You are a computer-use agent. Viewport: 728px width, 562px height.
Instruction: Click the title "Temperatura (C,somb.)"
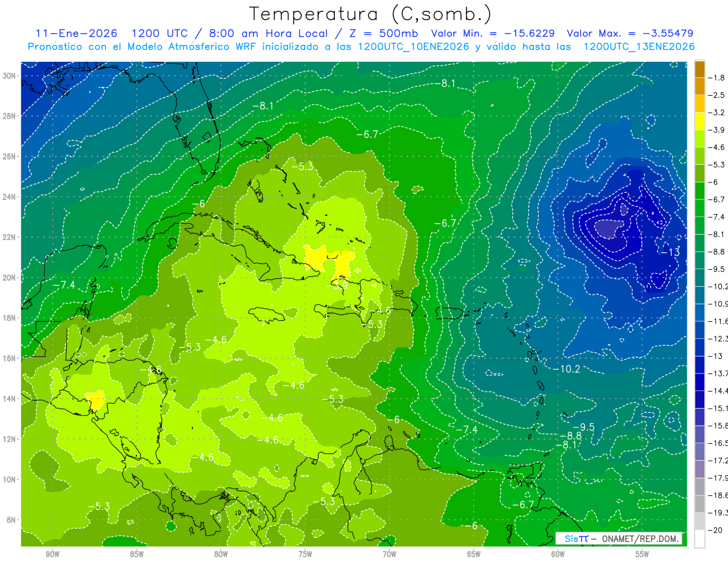[x=371, y=14]
